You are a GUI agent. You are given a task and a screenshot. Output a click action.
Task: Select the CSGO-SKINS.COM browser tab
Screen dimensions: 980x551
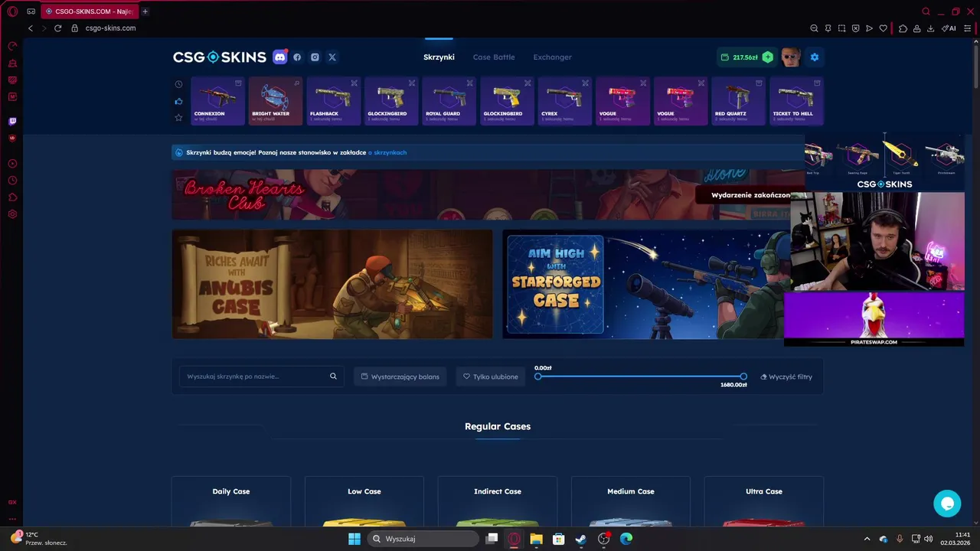[x=88, y=11]
